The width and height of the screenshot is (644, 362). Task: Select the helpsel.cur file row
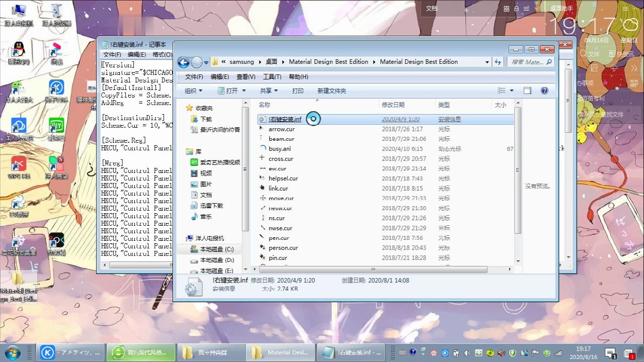click(385, 178)
